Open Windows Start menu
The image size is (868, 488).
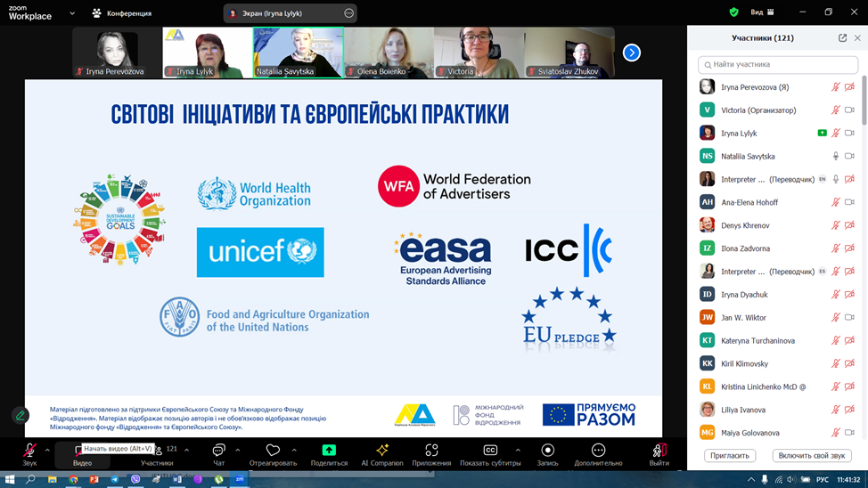click(x=10, y=479)
